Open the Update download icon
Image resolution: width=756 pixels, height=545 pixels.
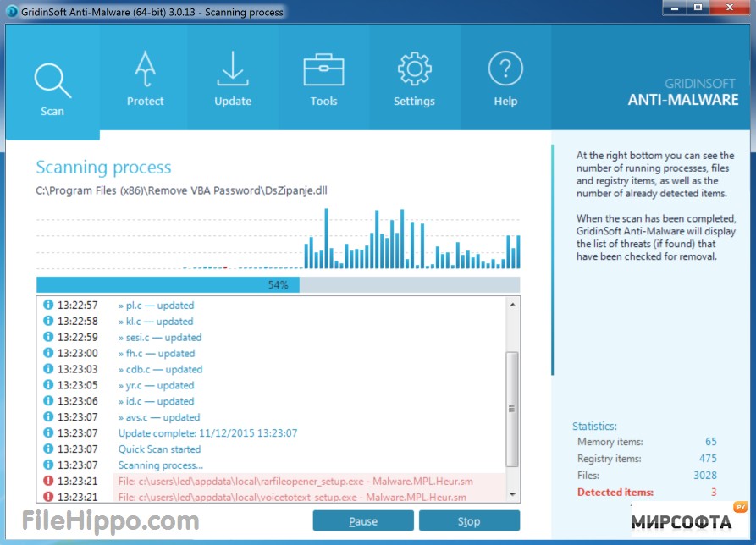pyautogui.click(x=233, y=69)
